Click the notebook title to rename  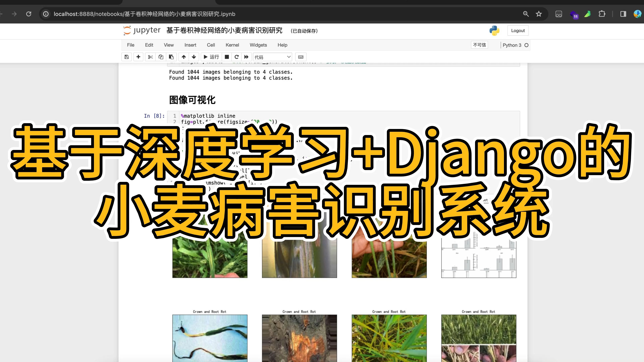coord(224,31)
